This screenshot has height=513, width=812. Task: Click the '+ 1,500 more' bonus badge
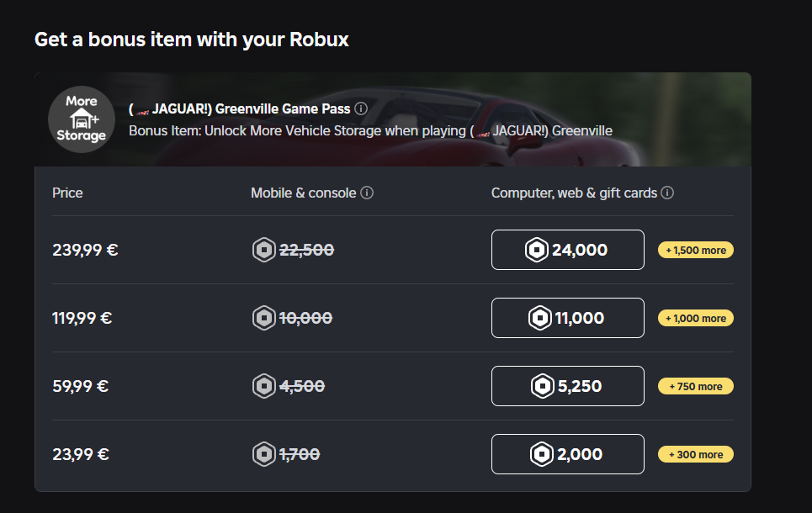pyautogui.click(x=696, y=250)
